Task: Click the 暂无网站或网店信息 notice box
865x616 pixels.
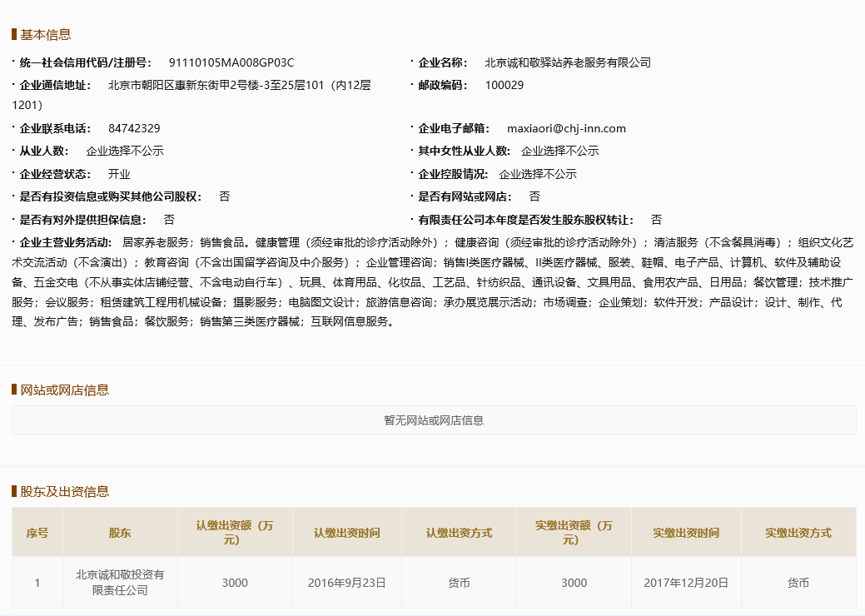Action: click(x=434, y=420)
